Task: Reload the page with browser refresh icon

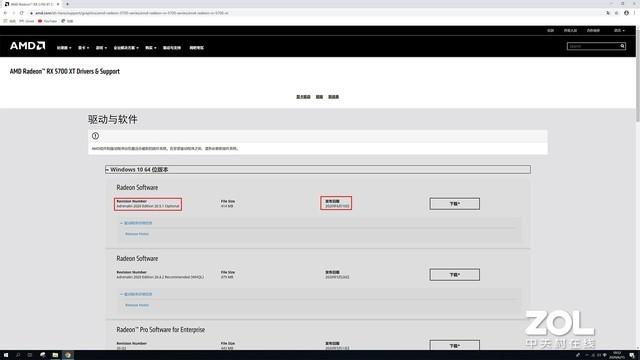Action: click(22, 13)
